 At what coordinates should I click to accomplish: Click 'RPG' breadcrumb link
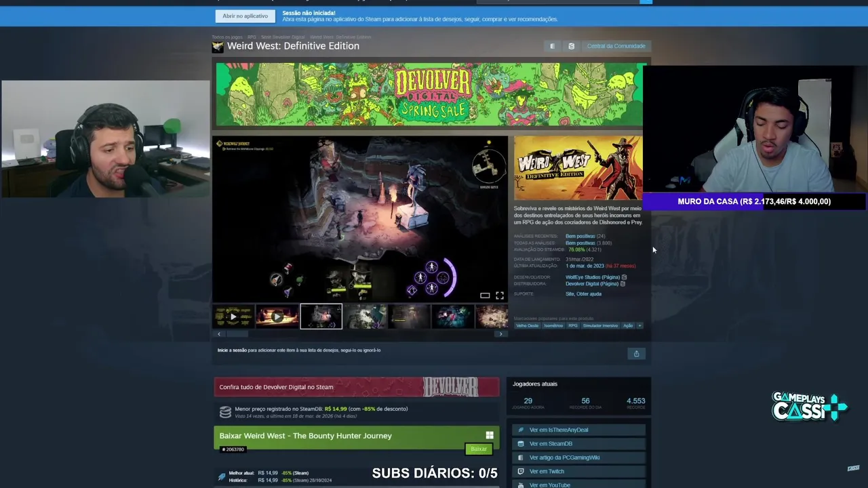tap(252, 37)
